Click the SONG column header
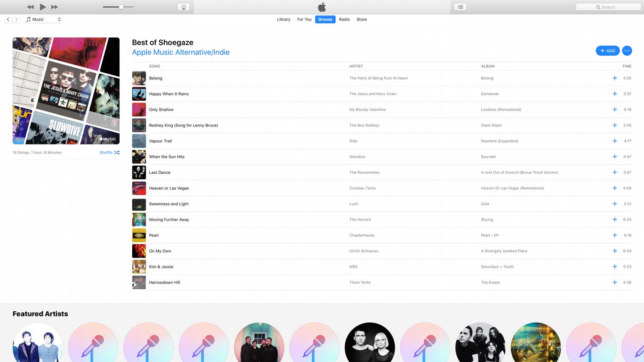 [x=155, y=66]
